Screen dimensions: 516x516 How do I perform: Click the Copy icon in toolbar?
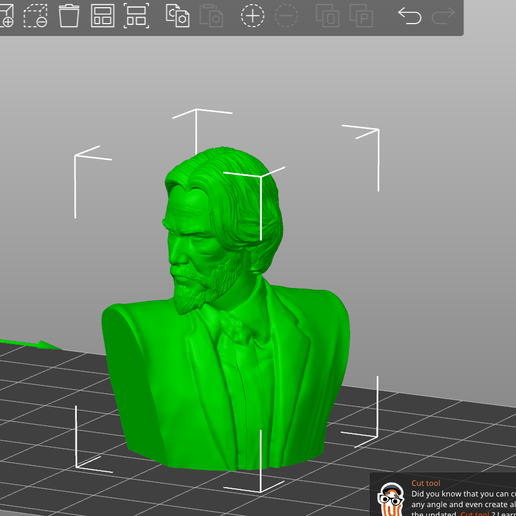pyautogui.click(x=178, y=15)
